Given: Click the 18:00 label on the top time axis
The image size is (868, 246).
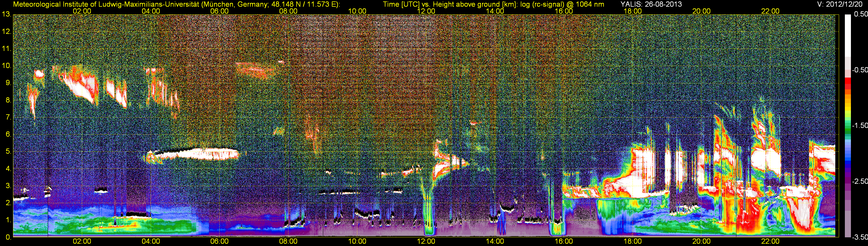Looking at the screenshot, I should click(632, 11).
